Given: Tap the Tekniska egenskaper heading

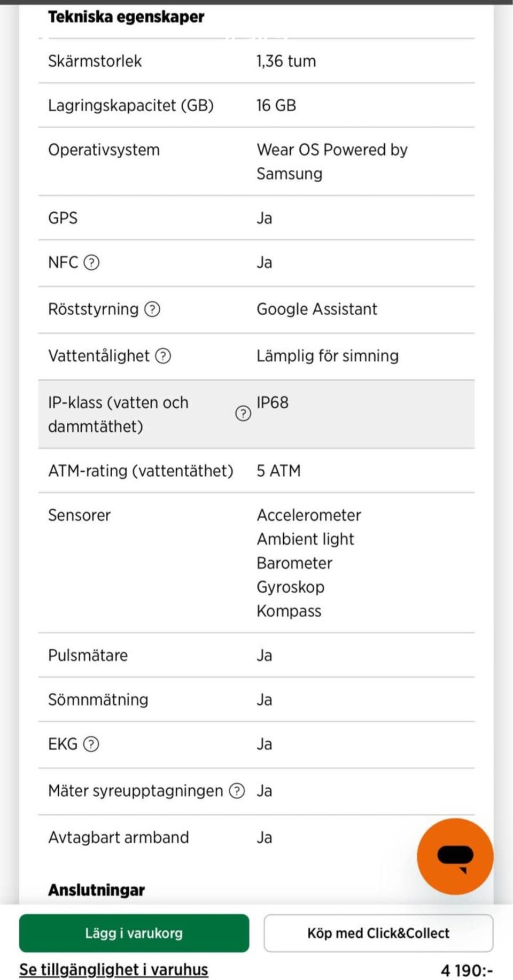Looking at the screenshot, I should pyautogui.click(x=126, y=17).
